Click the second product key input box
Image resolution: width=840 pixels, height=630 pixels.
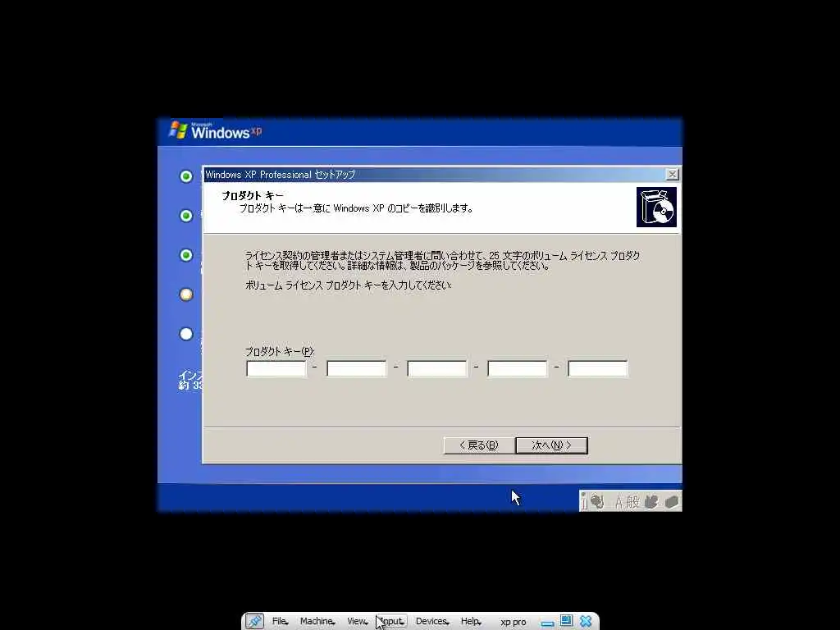coord(356,368)
